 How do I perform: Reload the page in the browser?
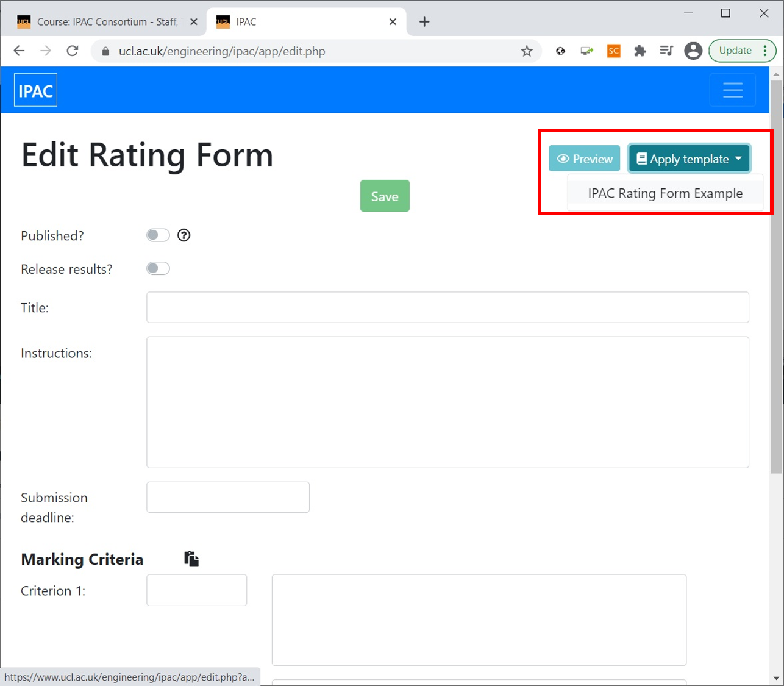(x=73, y=51)
